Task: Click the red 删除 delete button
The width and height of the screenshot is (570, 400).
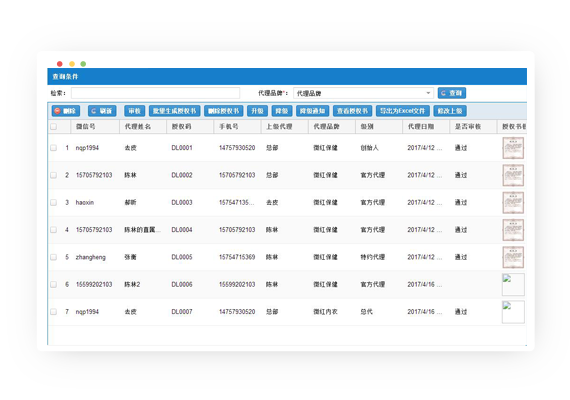Action: point(65,111)
